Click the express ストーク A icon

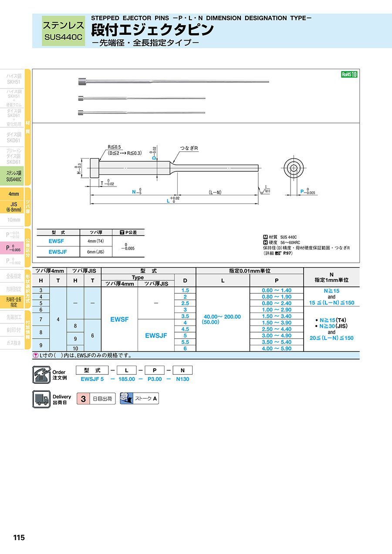tap(126, 399)
